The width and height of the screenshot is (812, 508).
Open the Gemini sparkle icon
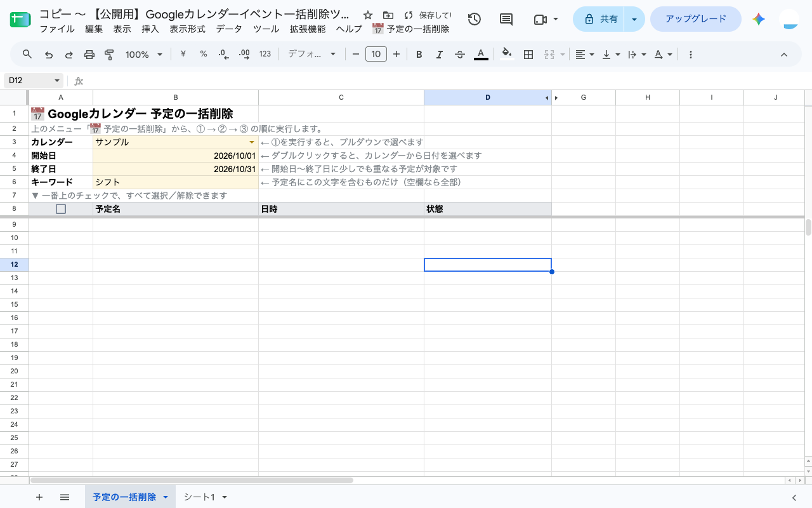[x=759, y=19]
